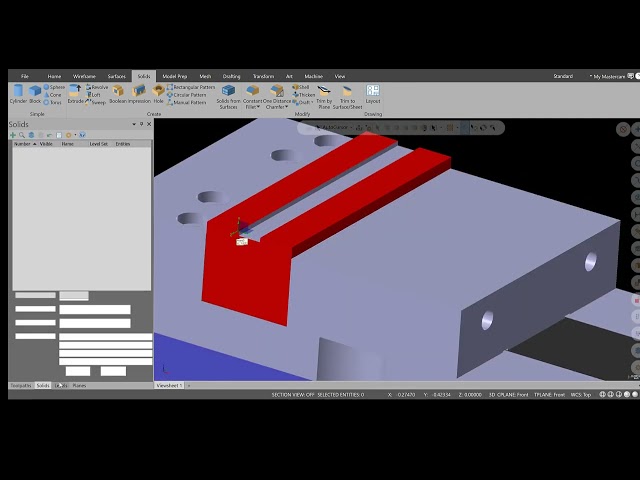The image size is (640, 480).
Task: Open the File menu
Action: click(x=25, y=76)
